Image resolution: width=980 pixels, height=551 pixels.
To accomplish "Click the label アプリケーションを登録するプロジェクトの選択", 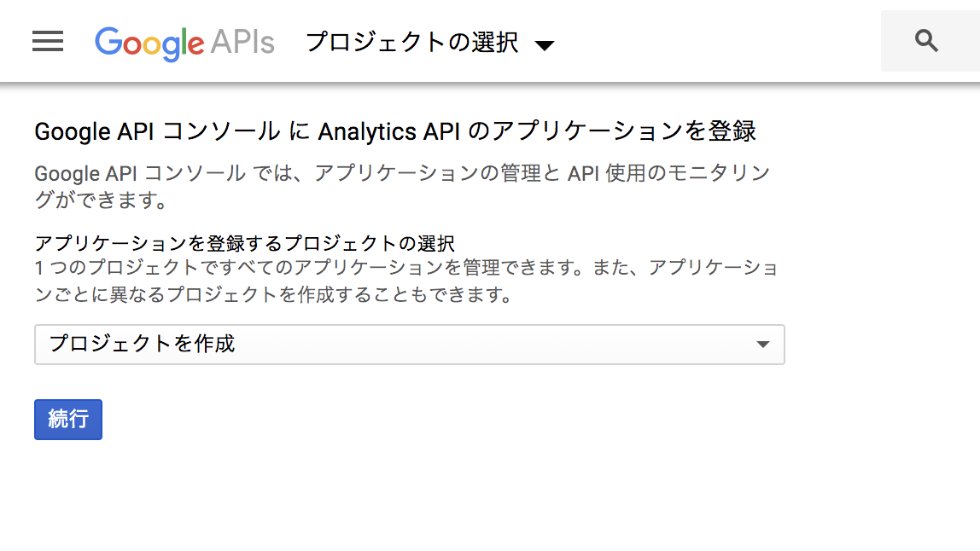I will [x=244, y=243].
